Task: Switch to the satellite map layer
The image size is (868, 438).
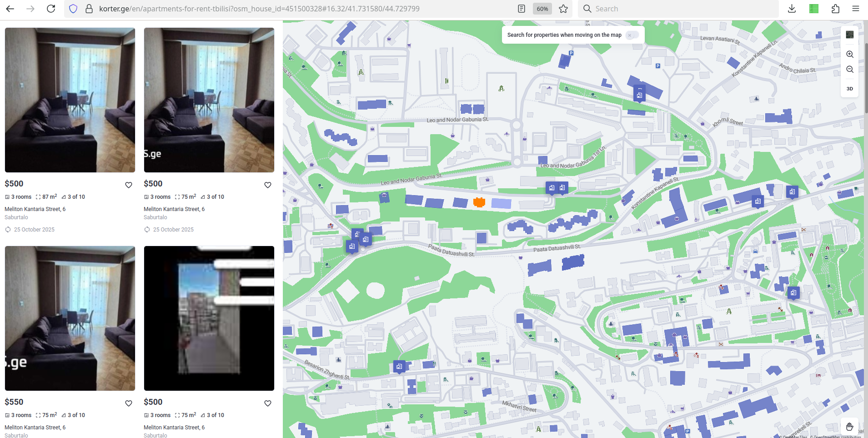Action: click(x=849, y=35)
